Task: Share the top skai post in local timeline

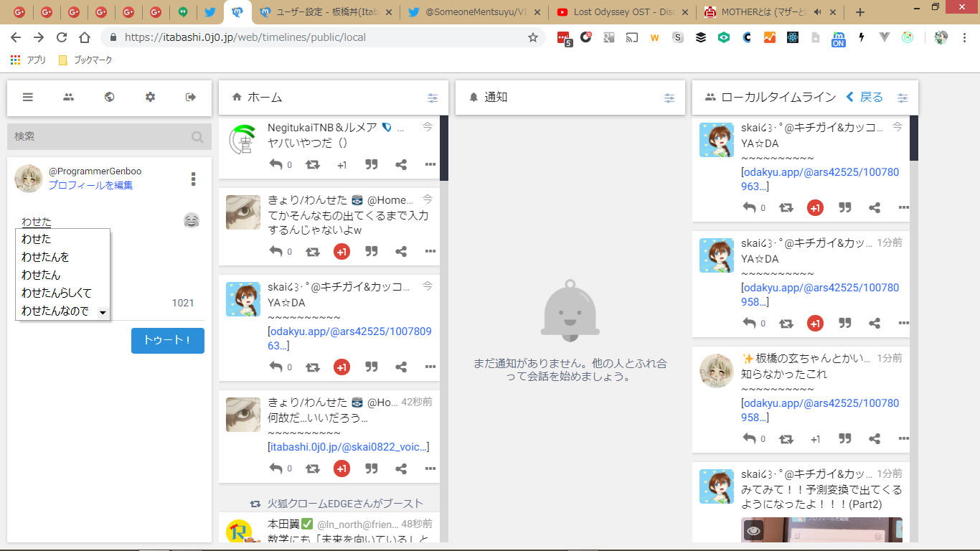Action: (875, 207)
